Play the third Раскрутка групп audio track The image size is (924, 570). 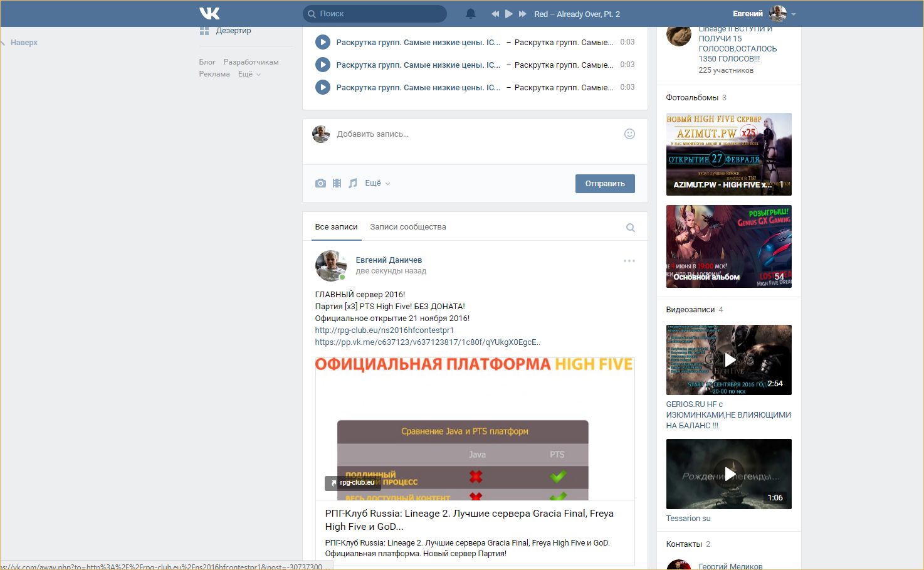pyautogui.click(x=322, y=87)
